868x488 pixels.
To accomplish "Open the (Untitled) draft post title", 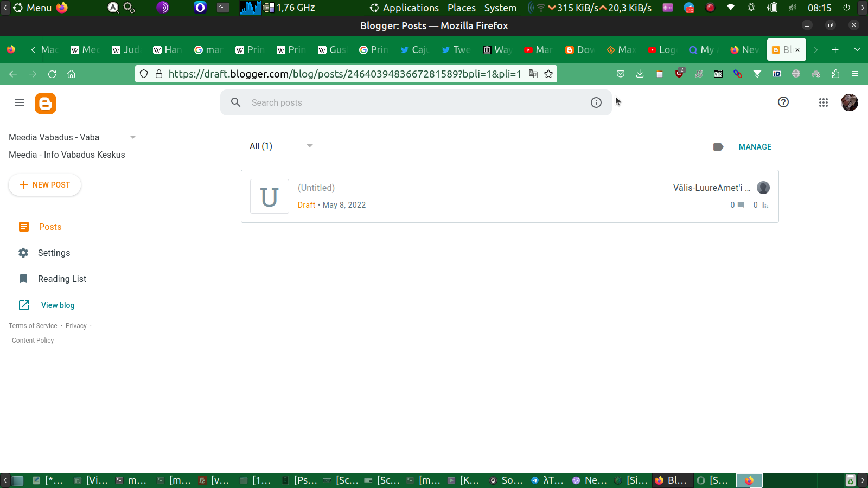I will (x=316, y=188).
